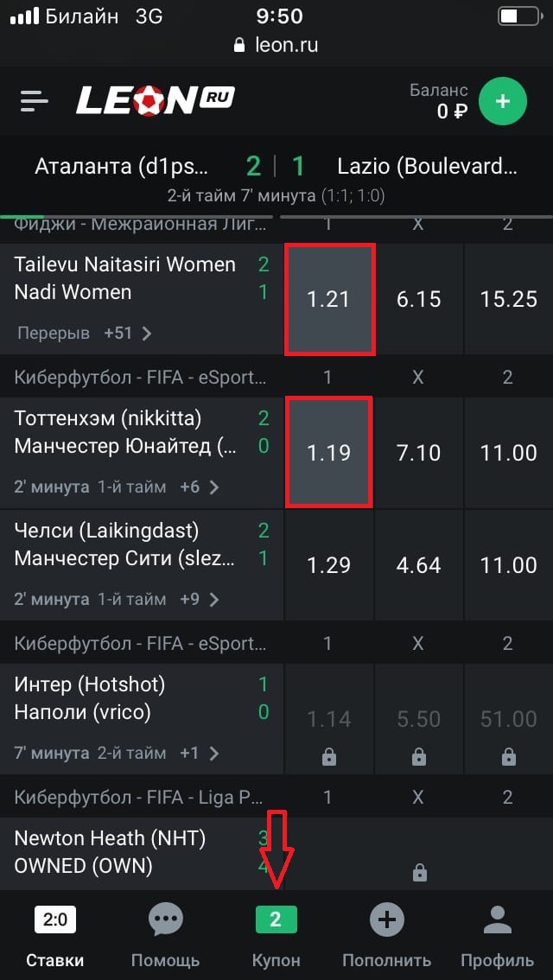Open the Профиль icon
Viewport: 553px width, 980px height.
498,920
